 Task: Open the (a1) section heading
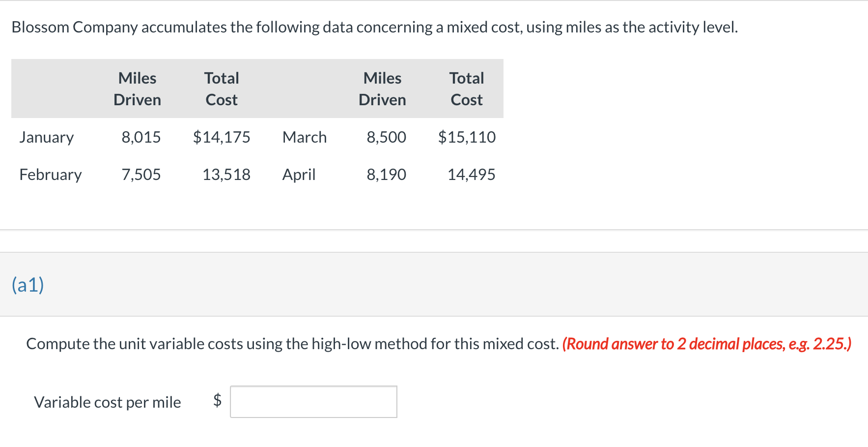28,285
